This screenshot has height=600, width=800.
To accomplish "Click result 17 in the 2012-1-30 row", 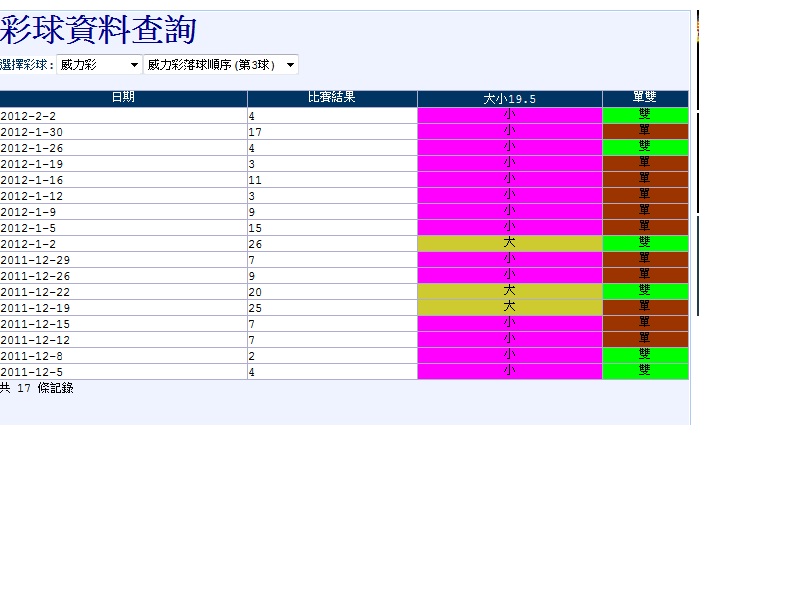I will [x=332, y=132].
